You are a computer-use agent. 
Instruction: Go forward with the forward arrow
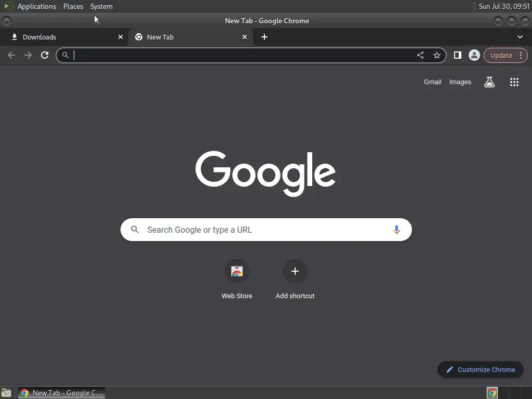(x=28, y=55)
